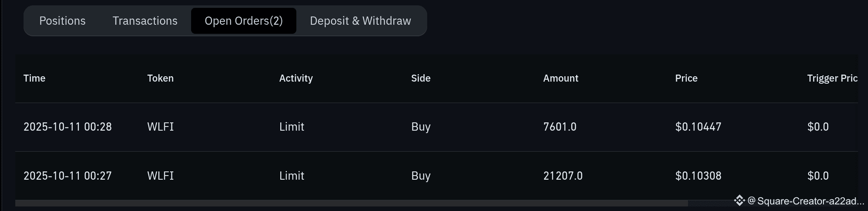Sort by the Amount column header

pos(561,78)
